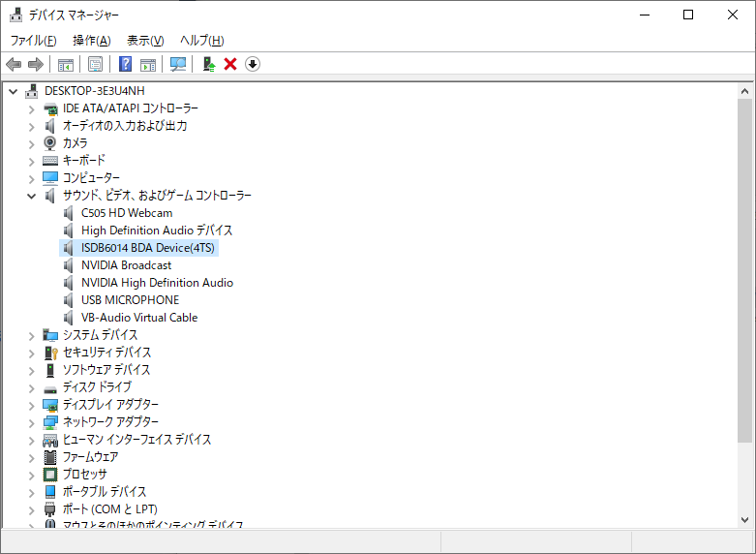Image resolution: width=756 pixels, height=554 pixels.
Task: Open the ヘルプ(H) menu
Action: coord(202,41)
